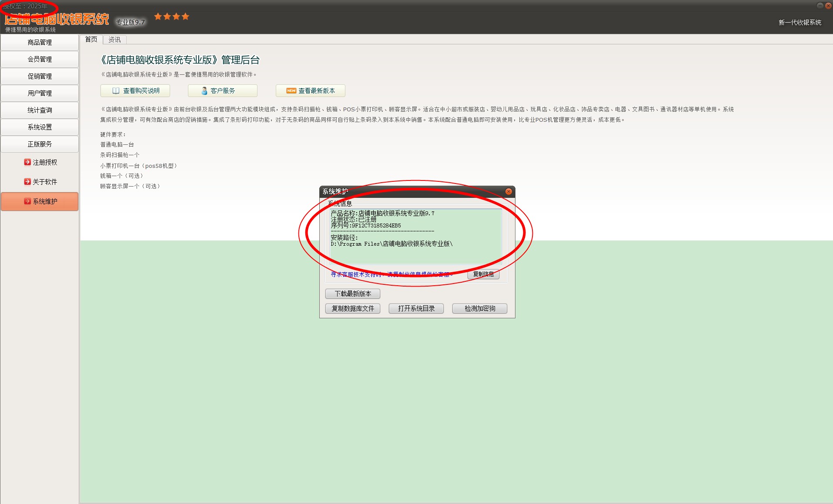Click the 复制数据库文件 button
The height and width of the screenshot is (504, 833).
(x=353, y=309)
